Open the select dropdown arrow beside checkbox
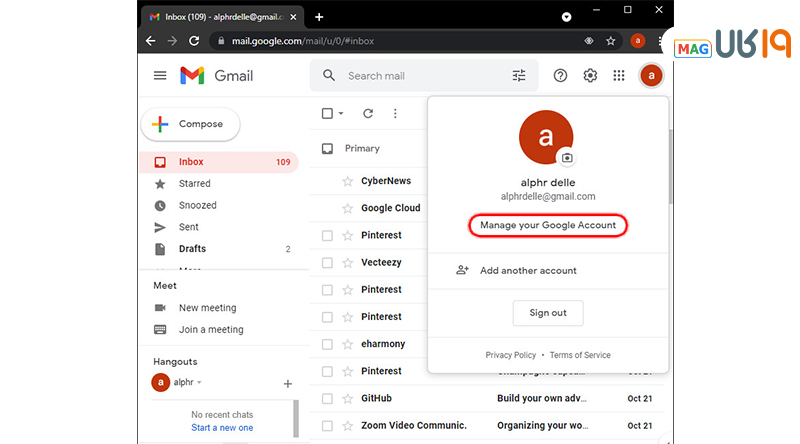Viewport: 800px width, 444px height. coord(341,113)
